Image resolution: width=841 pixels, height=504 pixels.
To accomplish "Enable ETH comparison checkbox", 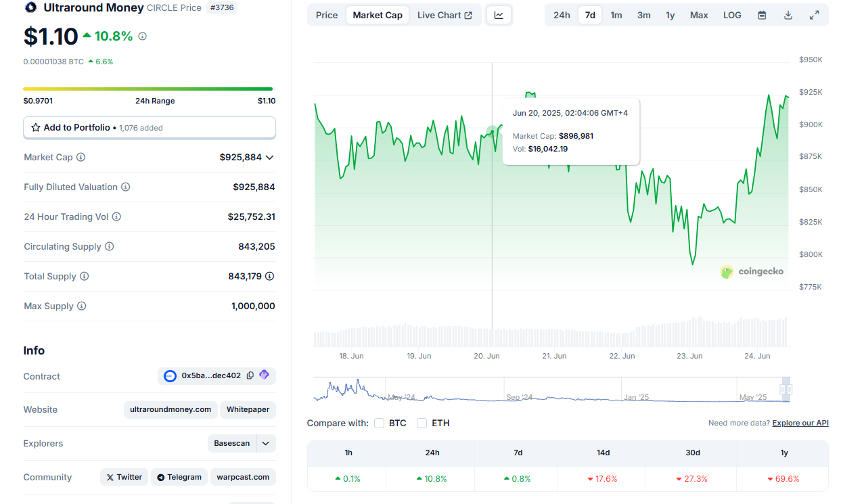I will [x=422, y=423].
